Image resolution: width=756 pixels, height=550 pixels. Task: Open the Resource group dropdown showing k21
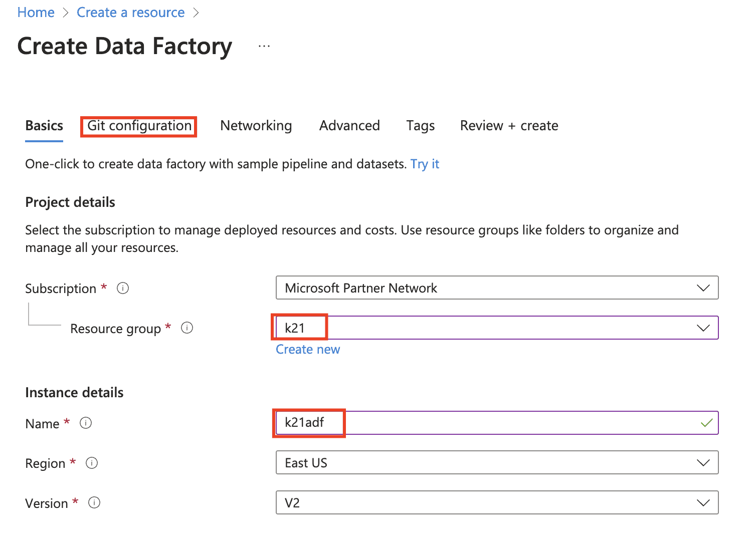coord(496,328)
